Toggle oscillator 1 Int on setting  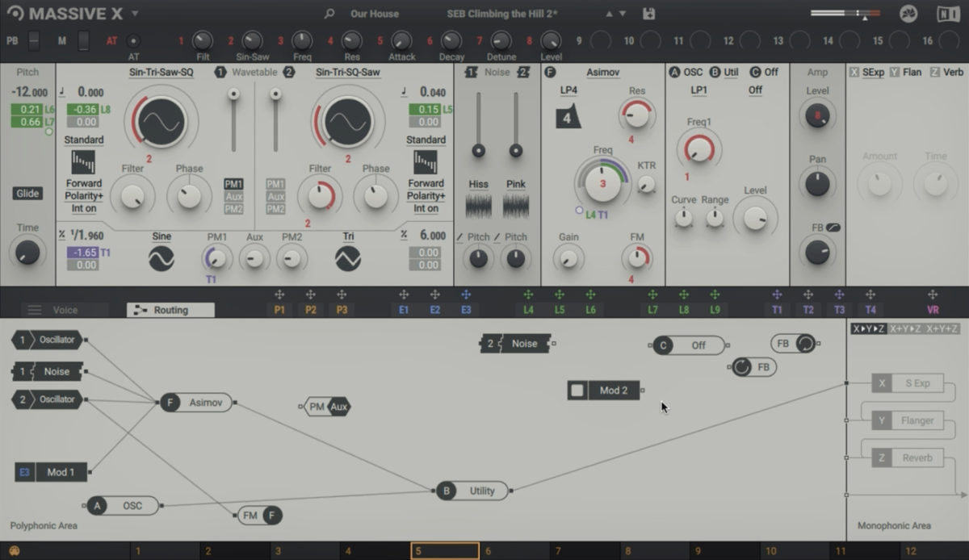84,209
